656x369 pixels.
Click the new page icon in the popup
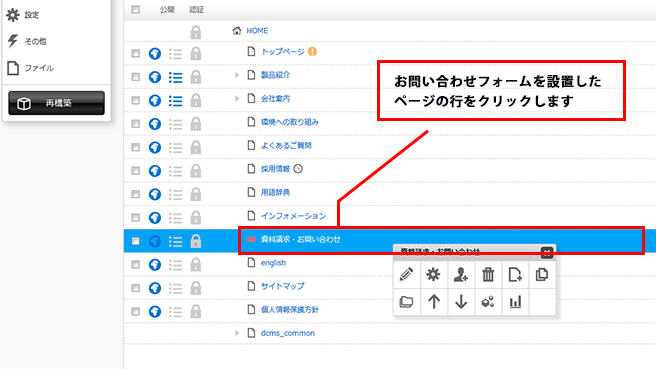(515, 275)
